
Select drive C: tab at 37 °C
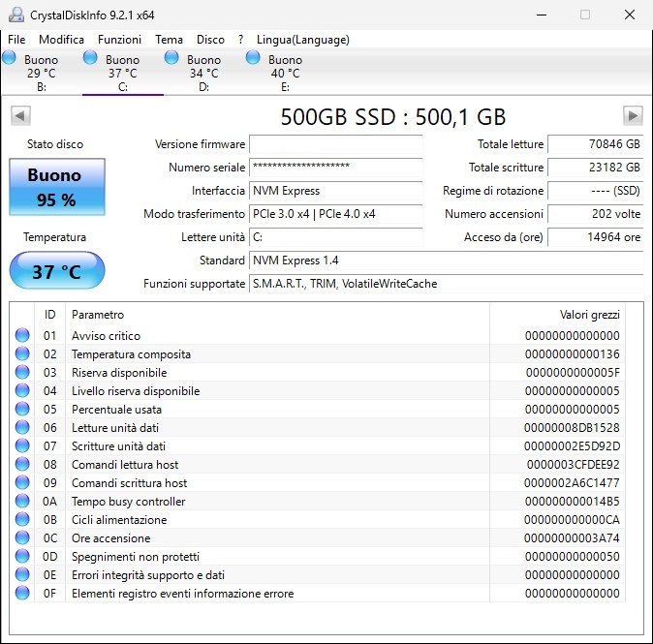pos(123,72)
